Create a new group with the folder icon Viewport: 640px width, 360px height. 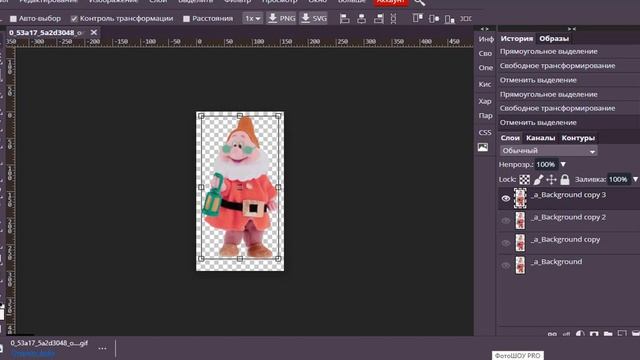[608, 334]
